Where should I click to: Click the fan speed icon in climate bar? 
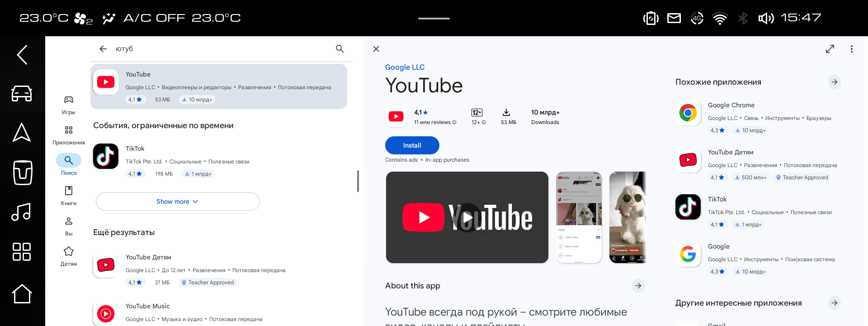83,19
